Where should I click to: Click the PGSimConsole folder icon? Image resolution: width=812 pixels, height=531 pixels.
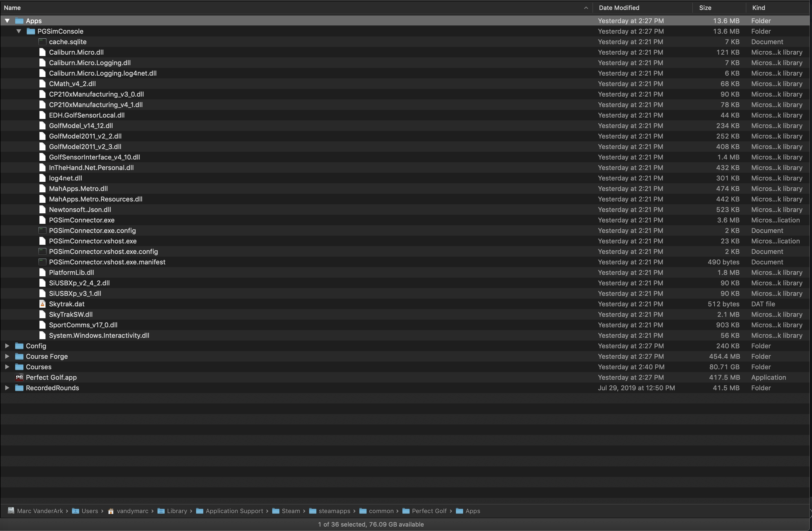point(31,31)
